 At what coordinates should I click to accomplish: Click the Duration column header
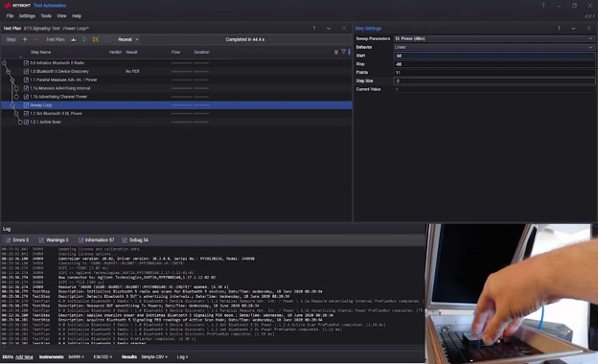[201, 52]
